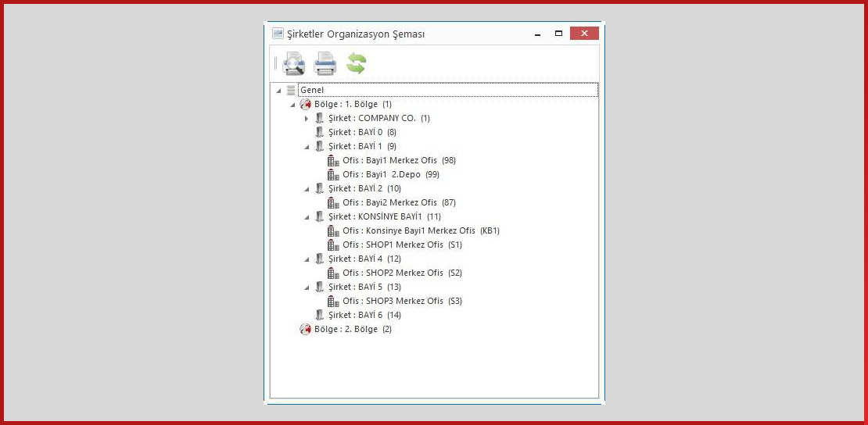Select 'Şirket : BAYİ 2 (10)' row
868x425 pixels.
click(365, 189)
